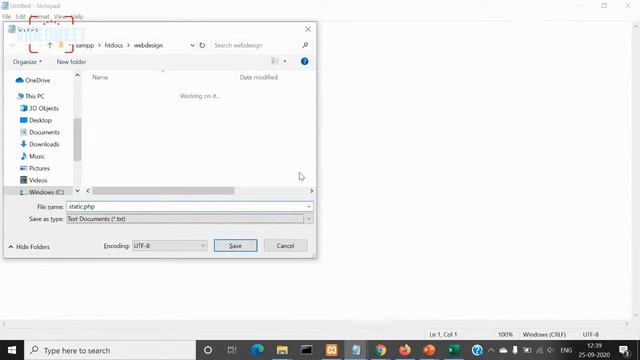Click navigation pane scroll down arrow
This screenshot has width=640, height=360.
point(77,191)
